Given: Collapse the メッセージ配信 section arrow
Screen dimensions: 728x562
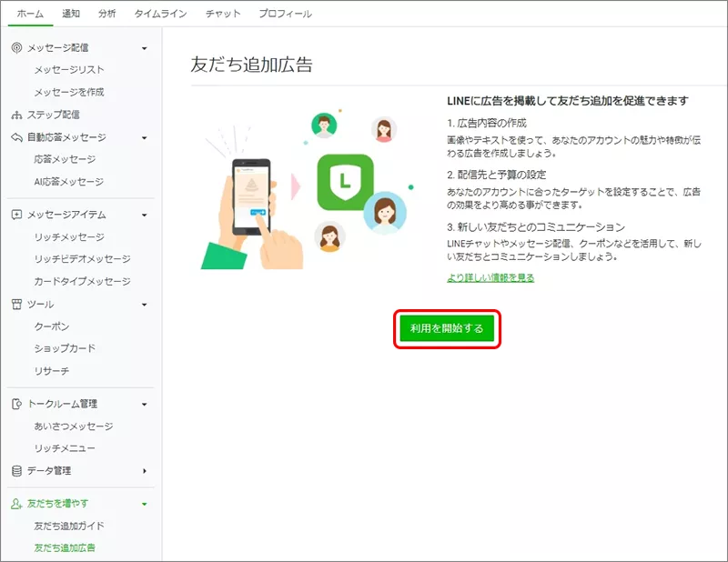Looking at the screenshot, I should pyautogui.click(x=145, y=47).
